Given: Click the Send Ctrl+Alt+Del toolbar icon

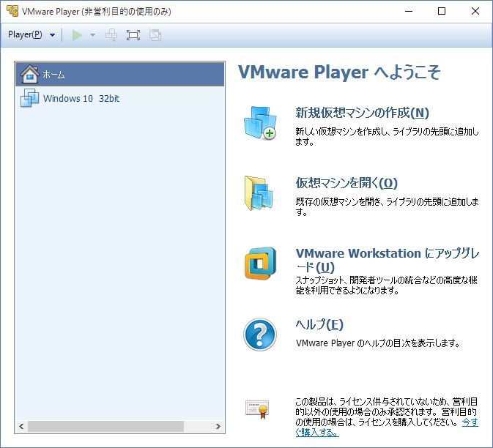Looking at the screenshot, I should 111,35.
